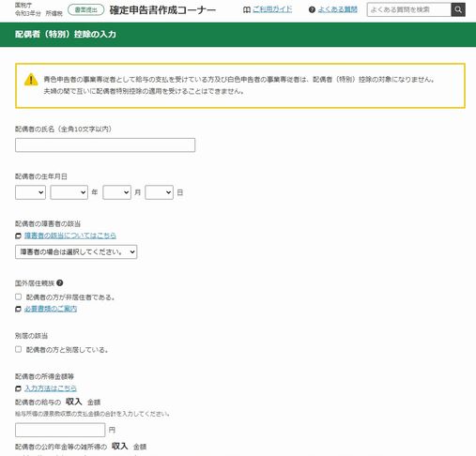Click the help icon next to 国外居住親族
Image resolution: width=476 pixels, height=456 pixels.
click(60, 283)
